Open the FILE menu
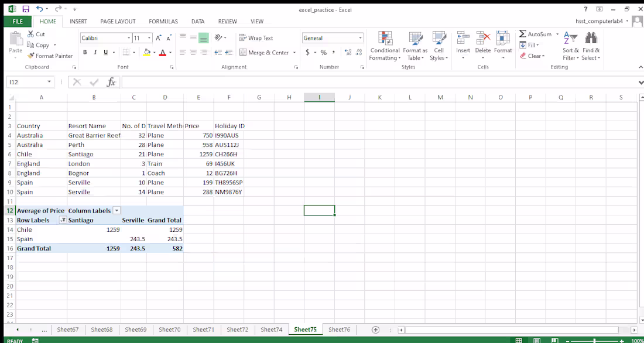644x343 pixels. pos(17,21)
